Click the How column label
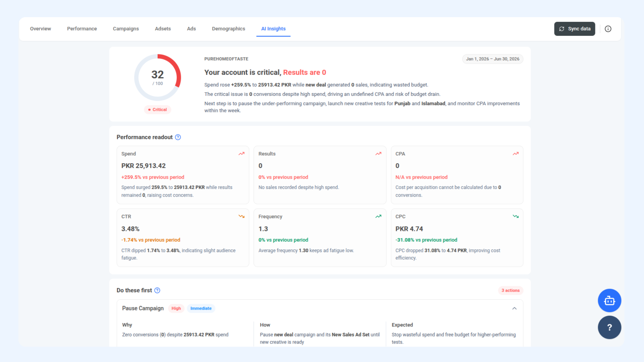Image resolution: width=644 pixels, height=362 pixels. [x=265, y=325]
